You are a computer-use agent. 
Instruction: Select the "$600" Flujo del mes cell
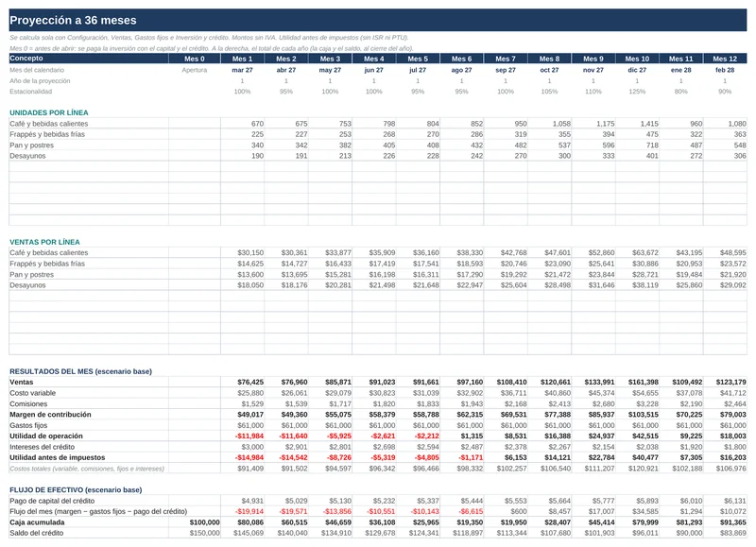[x=506, y=511]
